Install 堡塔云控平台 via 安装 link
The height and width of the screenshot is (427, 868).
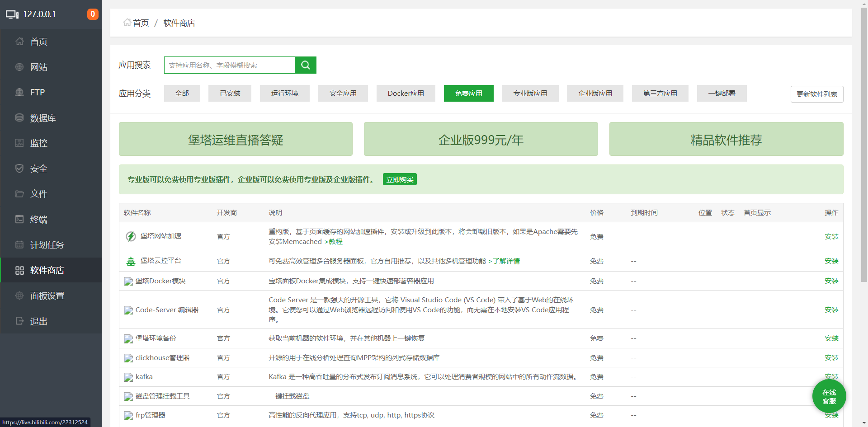(831, 261)
